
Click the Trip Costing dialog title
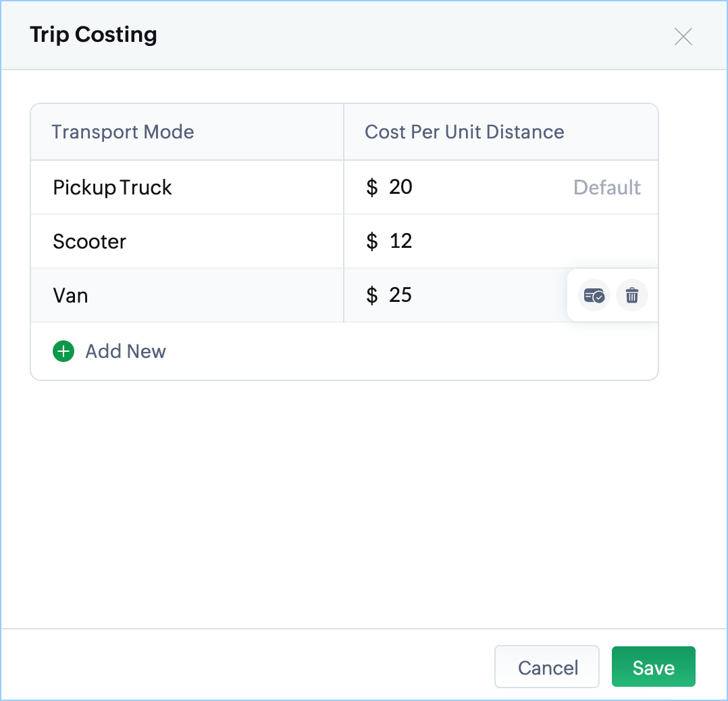coord(93,34)
